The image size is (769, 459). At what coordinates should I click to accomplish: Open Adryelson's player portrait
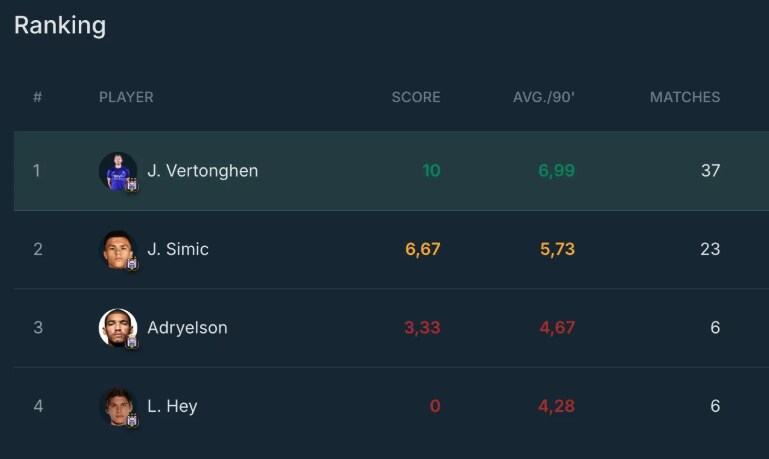[x=118, y=328]
